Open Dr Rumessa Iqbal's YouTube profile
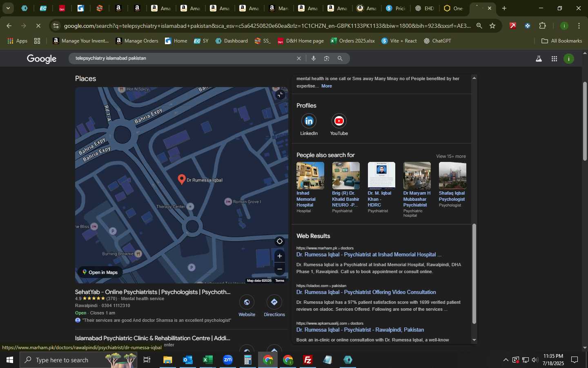The image size is (588, 368). click(x=339, y=125)
